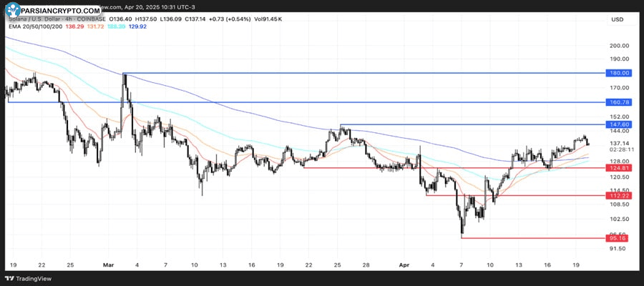
Task: Click the 190.00 price axis tick
Action: pyautogui.click(x=620, y=59)
